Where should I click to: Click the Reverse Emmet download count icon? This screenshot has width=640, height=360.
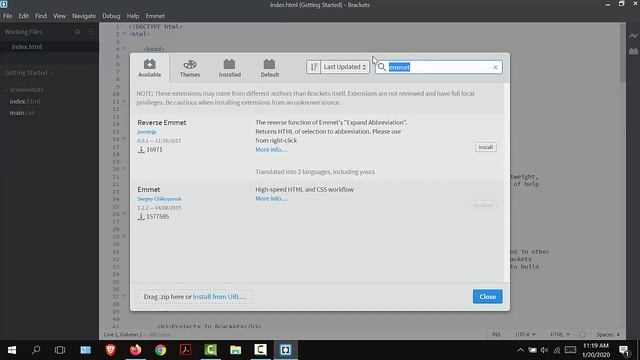pyautogui.click(x=141, y=150)
